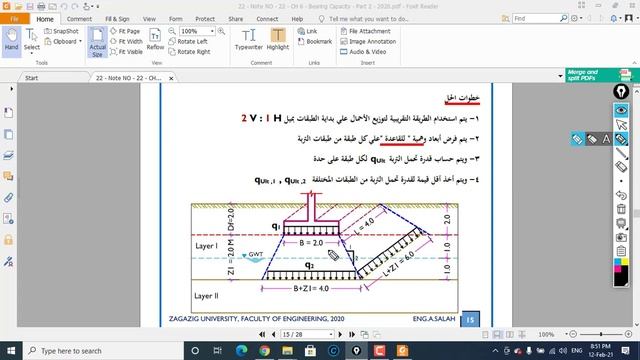Rotate the page left
This screenshot has width=640, height=360.
pos(188,41)
